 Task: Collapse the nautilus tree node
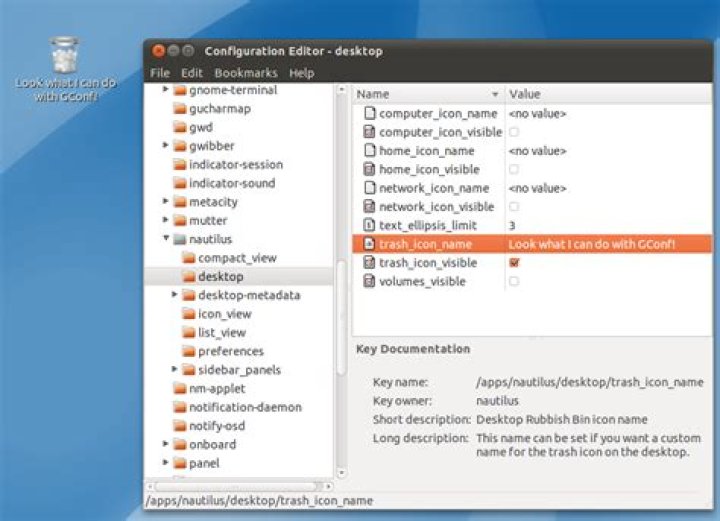[x=166, y=238]
